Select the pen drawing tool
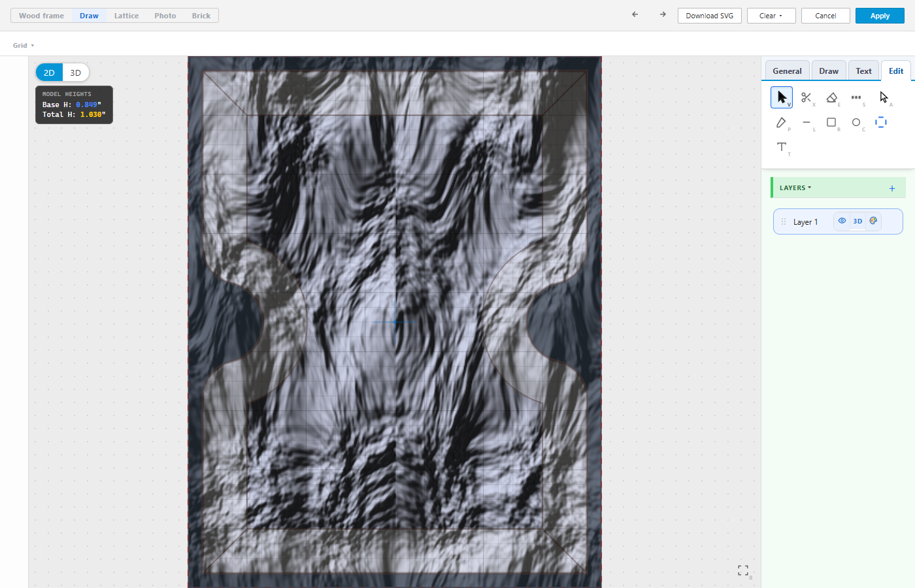 tap(782, 122)
